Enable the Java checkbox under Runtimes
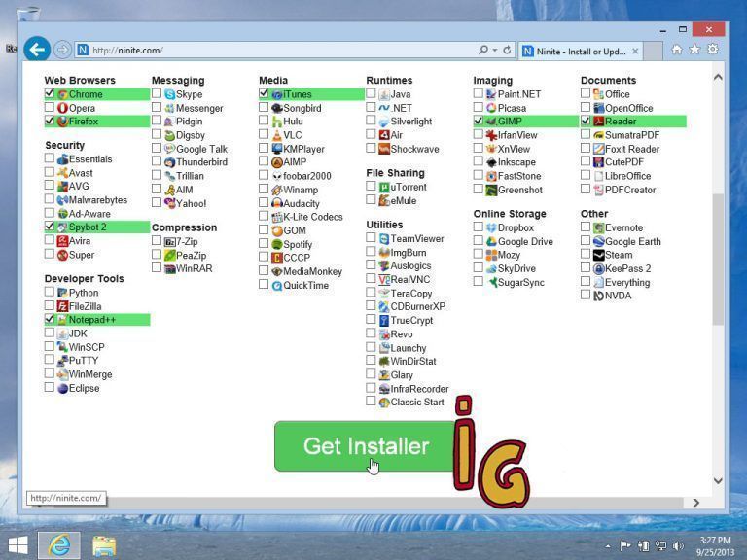The image size is (747, 560). click(x=371, y=93)
